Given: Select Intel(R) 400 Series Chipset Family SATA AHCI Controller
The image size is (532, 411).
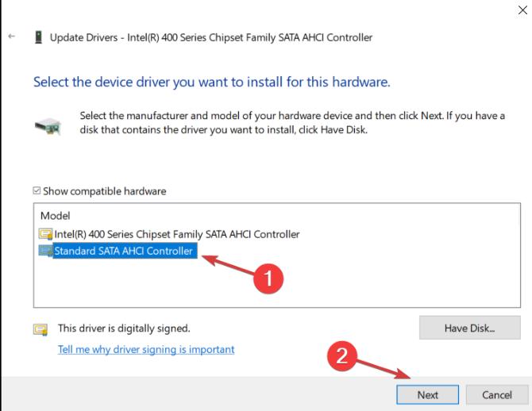Looking at the screenshot, I should tap(177, 234).
